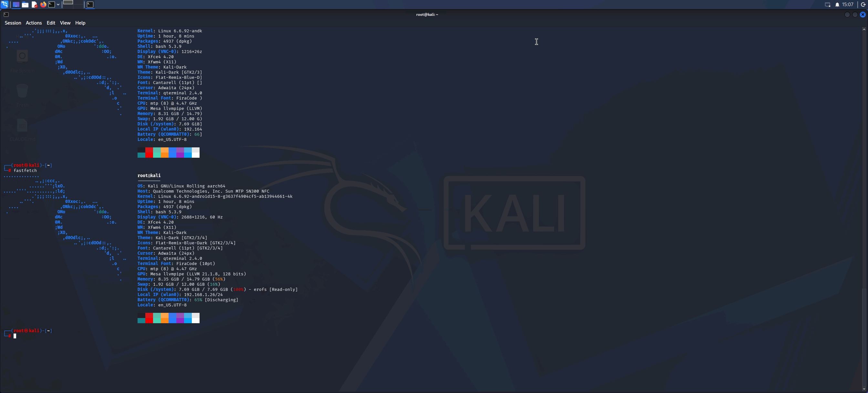The height and width of the screenshot is (393, 868).
Task: Open the Kali applications menu
Action: pos(5,5)
